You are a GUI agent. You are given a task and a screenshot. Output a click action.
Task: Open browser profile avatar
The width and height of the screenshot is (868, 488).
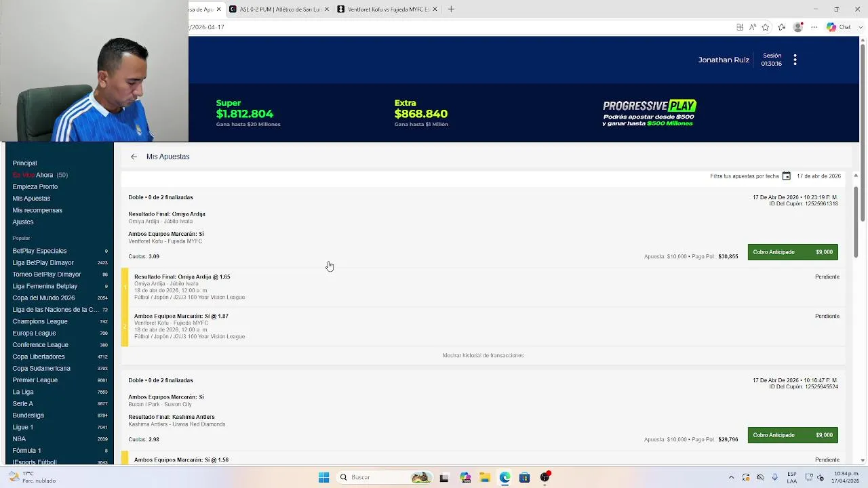point(798,27)
